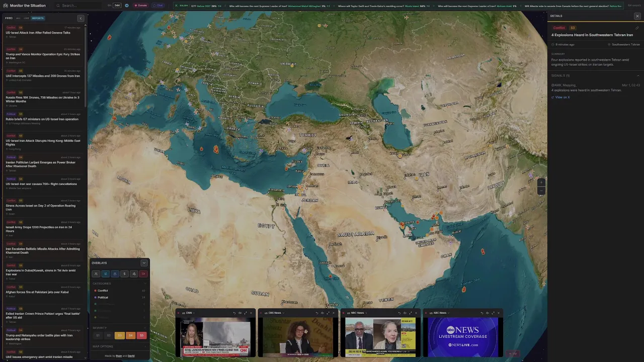Mute the ABC News live stream
This screenshot has height=362, width=644.
pyautogui.click(x=488, y=313)
